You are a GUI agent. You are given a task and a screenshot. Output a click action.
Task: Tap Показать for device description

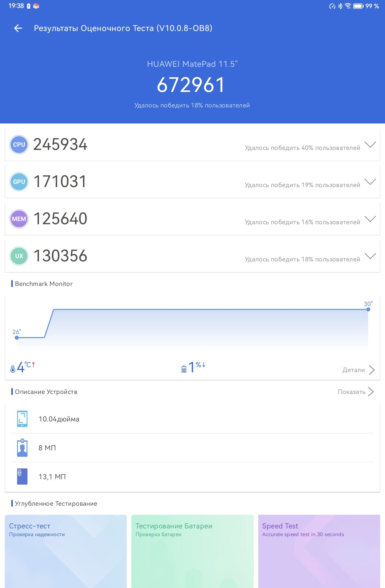coord(356,392)
